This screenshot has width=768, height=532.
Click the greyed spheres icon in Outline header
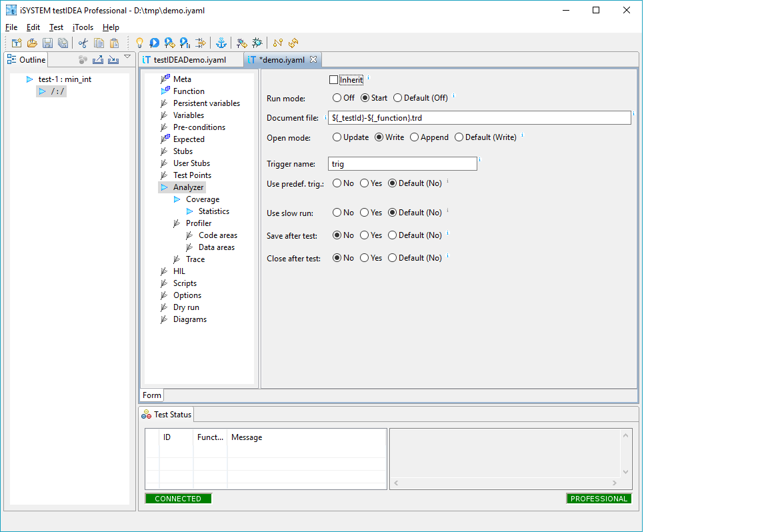tap(83, 60)
